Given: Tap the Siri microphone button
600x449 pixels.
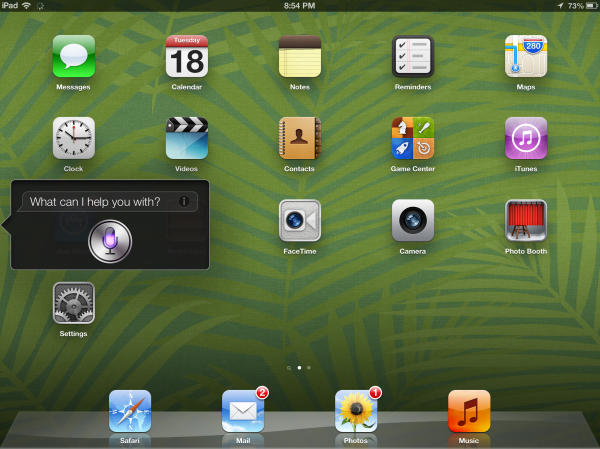Looking at the screenshot, I should click(x=110, y=241).
